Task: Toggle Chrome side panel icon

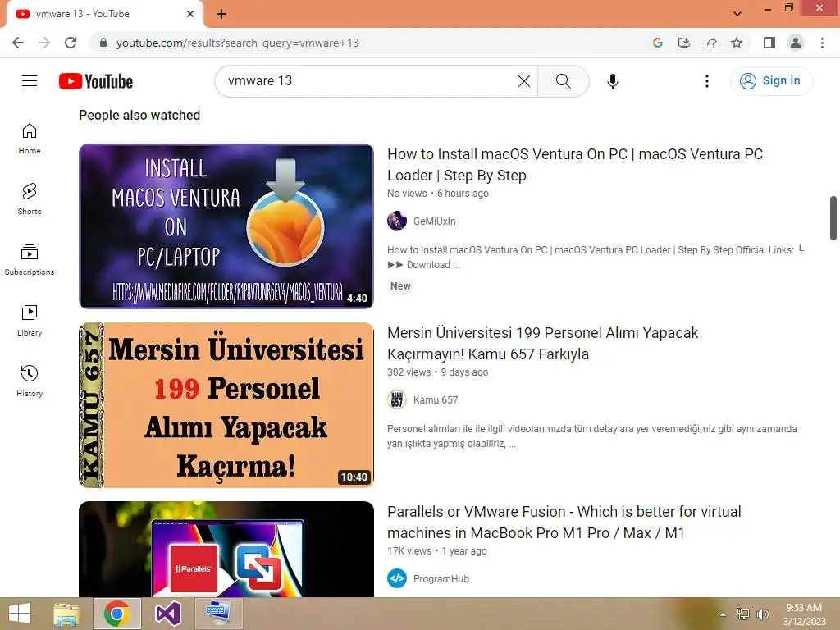Action: click(769, 43)
